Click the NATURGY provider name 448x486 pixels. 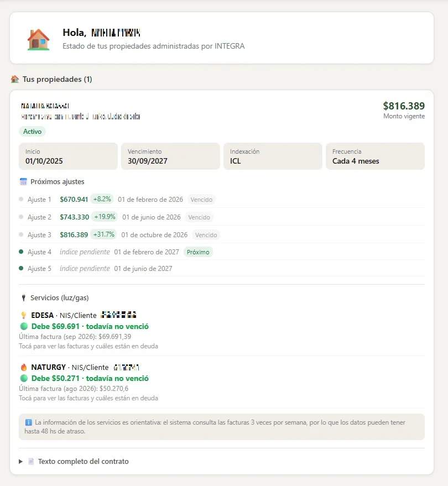[48, 367]
